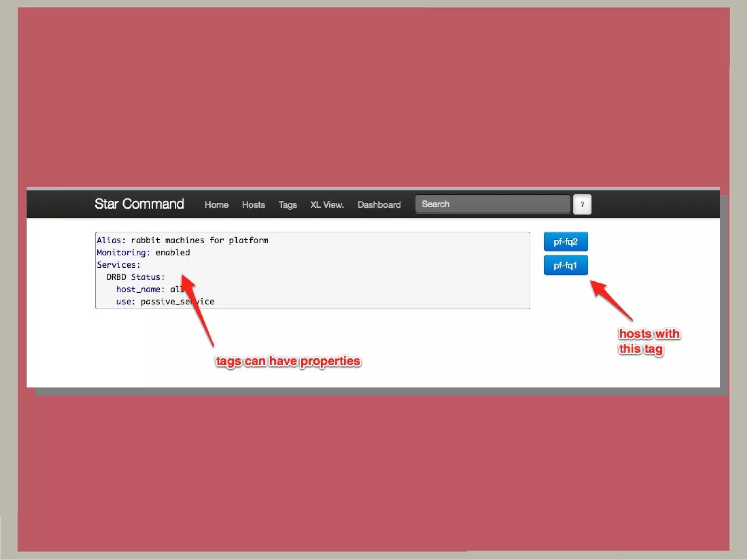Click the Star Command brand title
This screenshot has width=747, height=560.
[x=139, y=204]
